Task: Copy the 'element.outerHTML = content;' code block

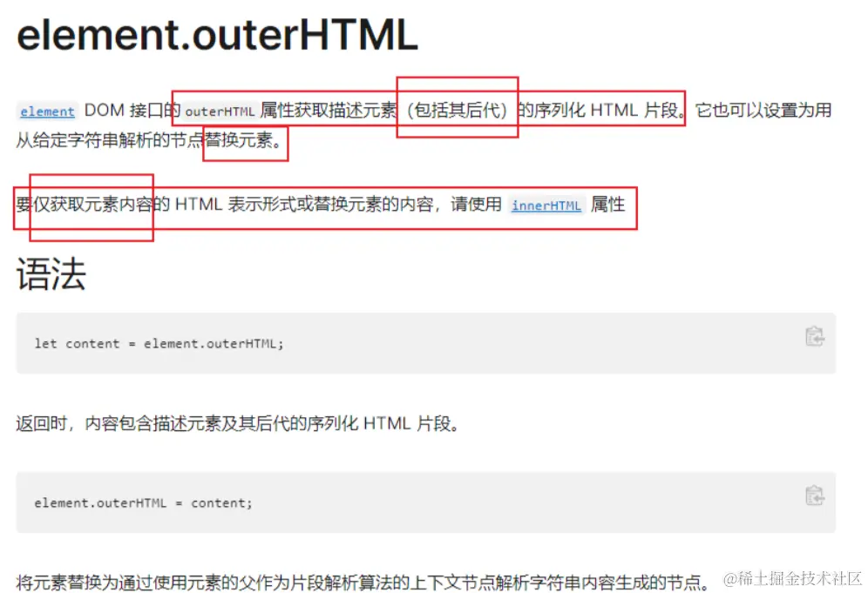Action: [814, 495]
